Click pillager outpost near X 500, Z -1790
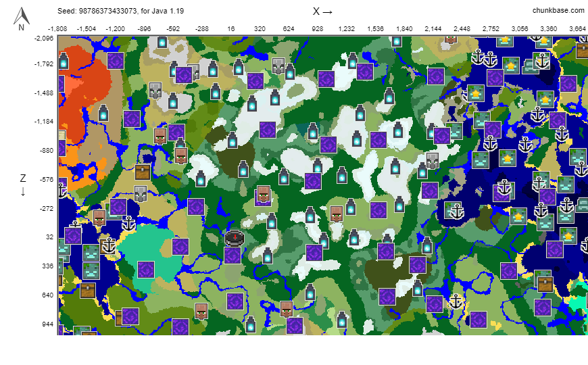588x365 pixels. [278, 66]
